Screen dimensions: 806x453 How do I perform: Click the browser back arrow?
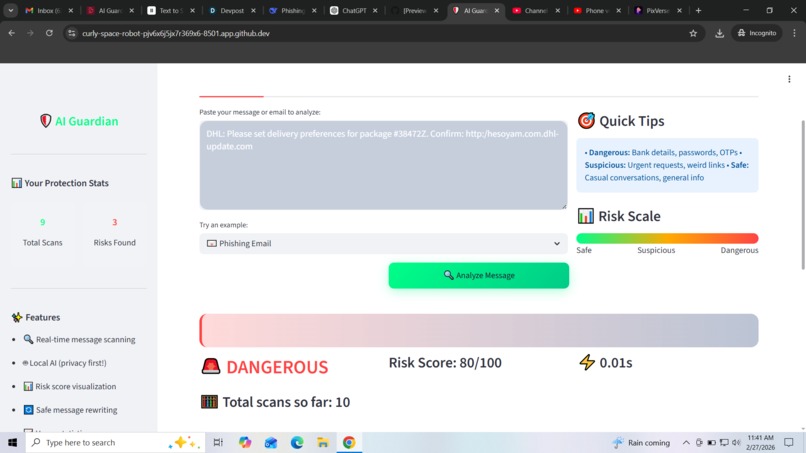coord(12,33)
